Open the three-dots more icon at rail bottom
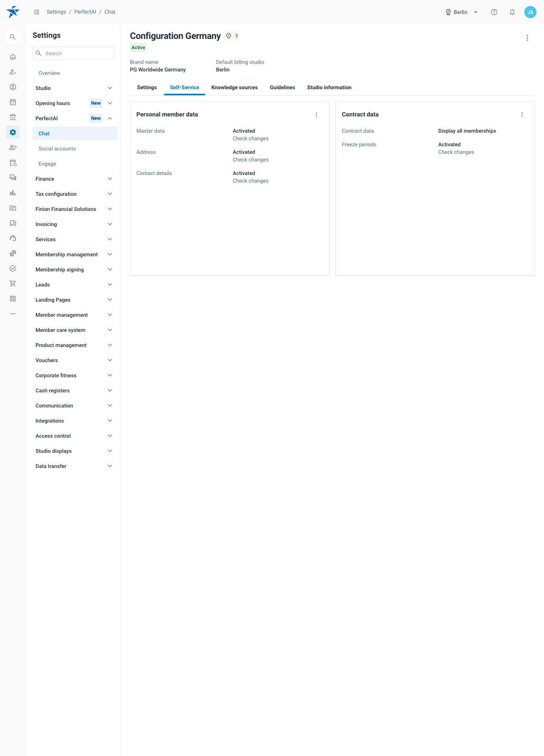 tap(13, 314)
